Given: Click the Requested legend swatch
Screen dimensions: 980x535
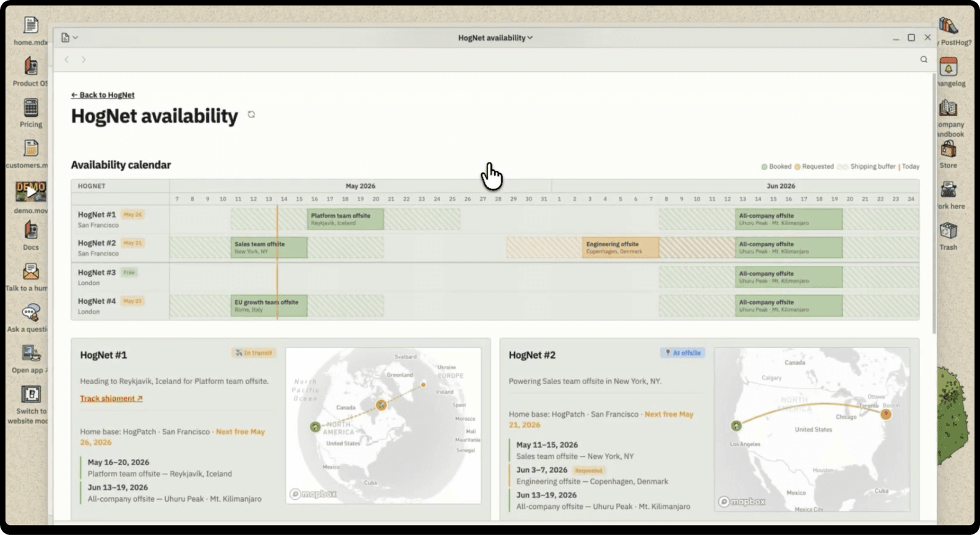Looking at the screenshot, I should point(797,166).
